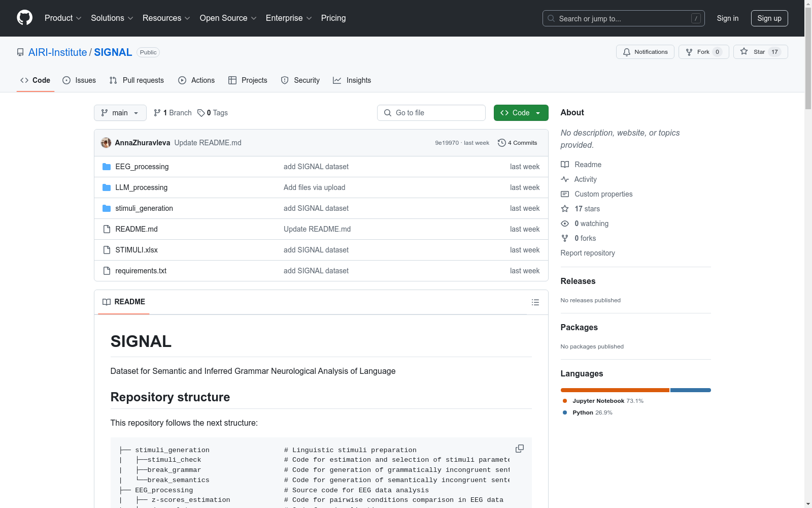Click the bell icon in Notifications
Viewport: 812px width, 508px height.
coord(627,52)
